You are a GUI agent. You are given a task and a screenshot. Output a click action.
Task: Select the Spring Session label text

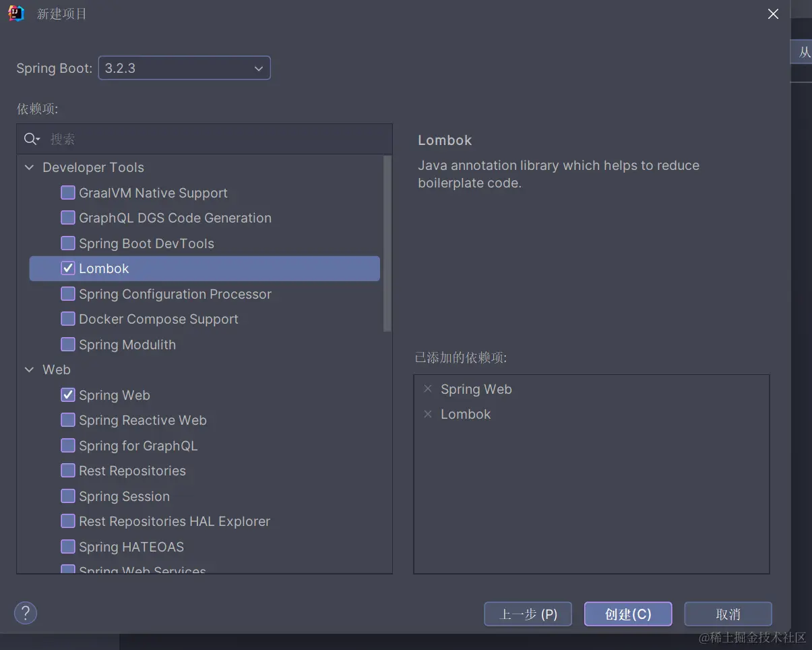pos(124,496)
